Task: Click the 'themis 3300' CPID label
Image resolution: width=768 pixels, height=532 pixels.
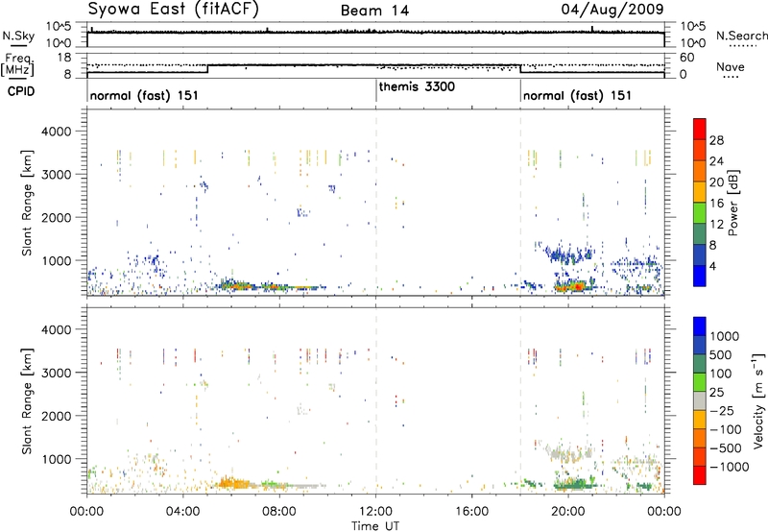Action: (417, 86)
